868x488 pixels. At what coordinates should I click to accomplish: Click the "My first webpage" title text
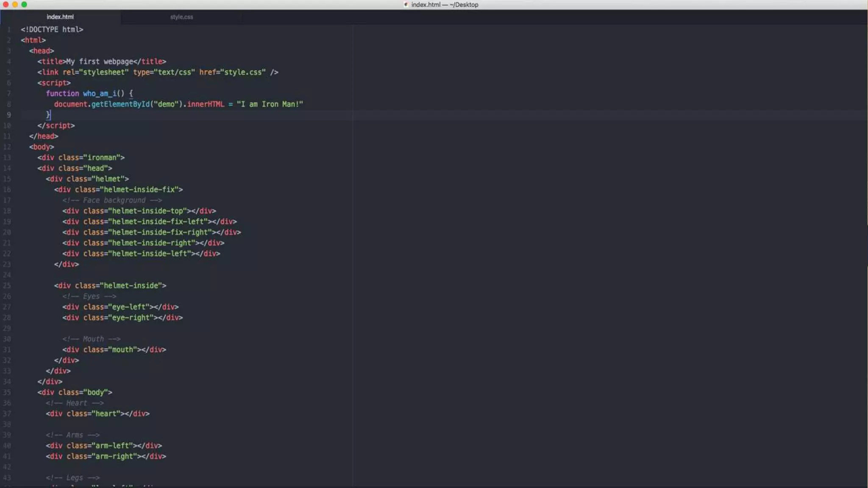(x=100, y=62)
